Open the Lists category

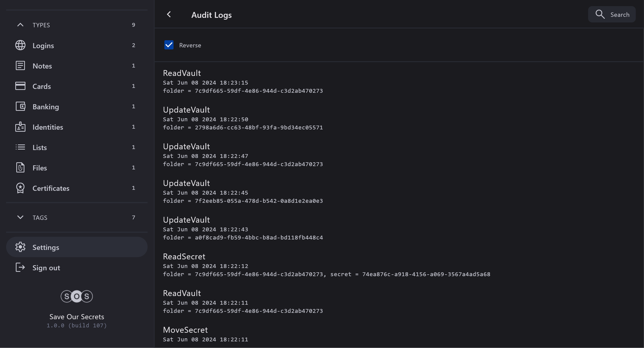pos(40,148)
